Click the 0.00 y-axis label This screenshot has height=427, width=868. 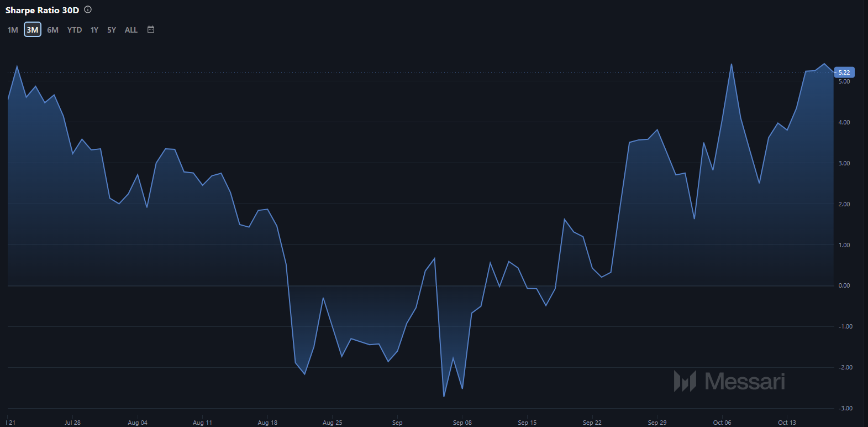click(844, 285)
